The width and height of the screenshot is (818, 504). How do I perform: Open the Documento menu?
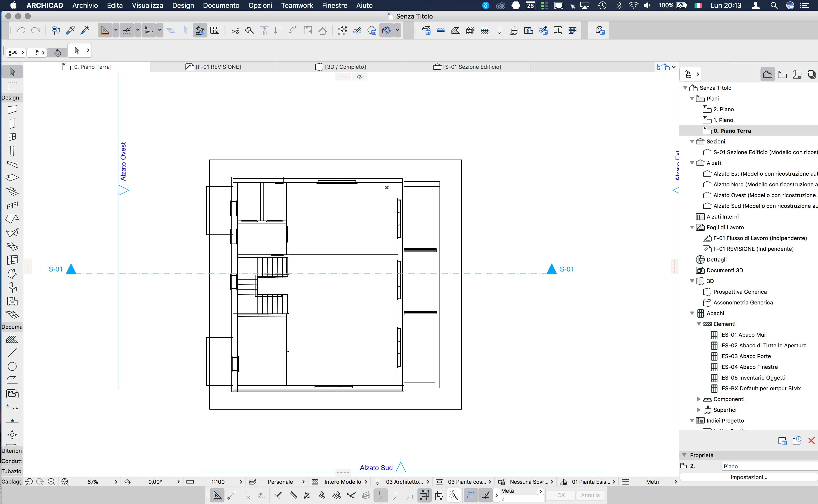(x=221, y=5)
